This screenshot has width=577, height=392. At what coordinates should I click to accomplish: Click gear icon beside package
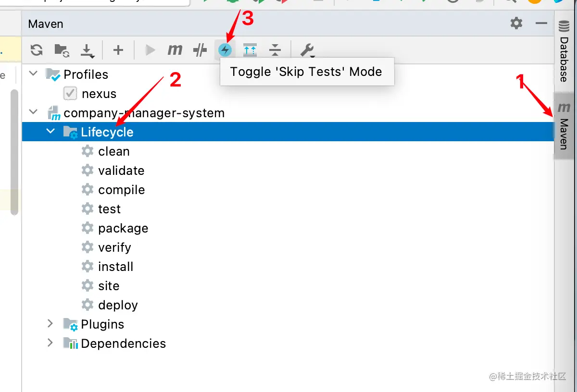pyautogui.click(x=87, y=228)
